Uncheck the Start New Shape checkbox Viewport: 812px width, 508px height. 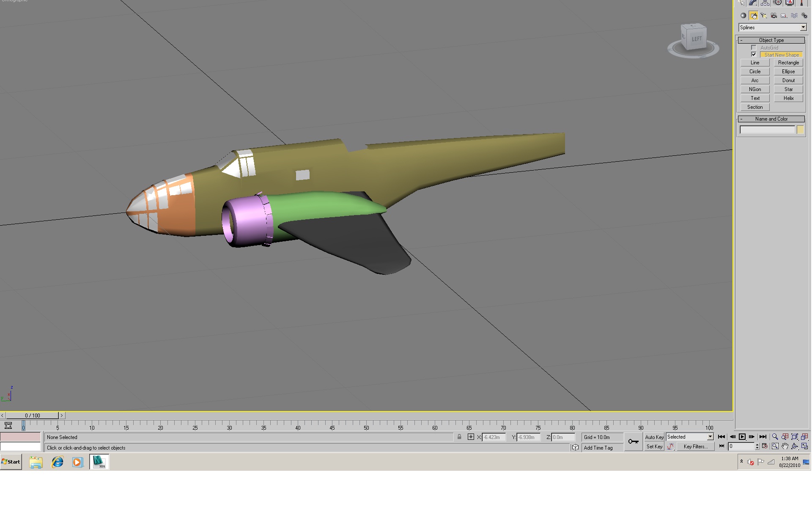(754, 55)
